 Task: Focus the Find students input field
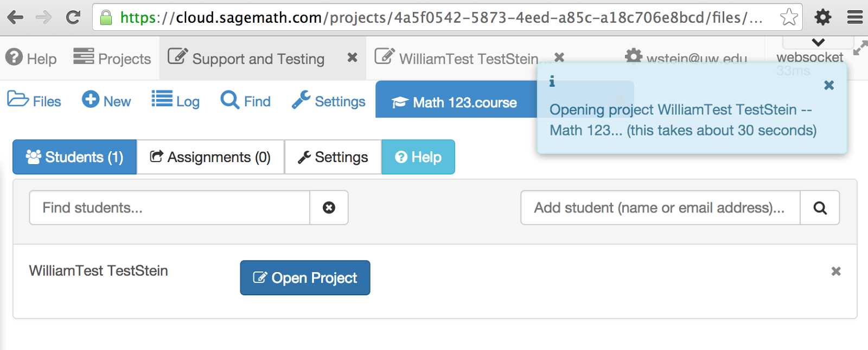tap(169, 208)
